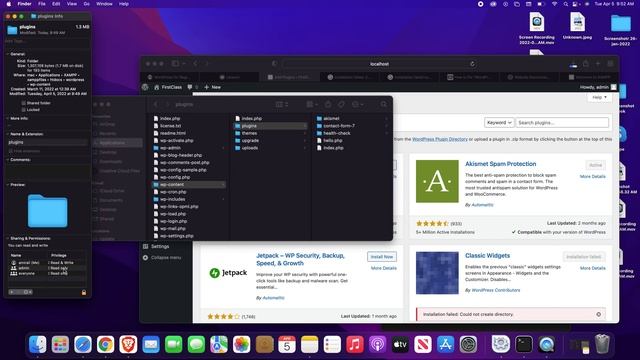Select wp-config.php file in Finder
Image resolution: width=640 pixels, height=360 pixels.
tap(189, 177)
